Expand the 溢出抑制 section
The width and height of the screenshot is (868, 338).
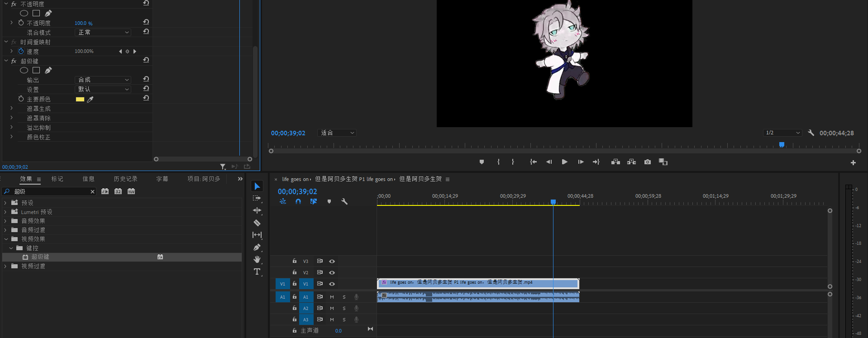click(x=11, y=127)
